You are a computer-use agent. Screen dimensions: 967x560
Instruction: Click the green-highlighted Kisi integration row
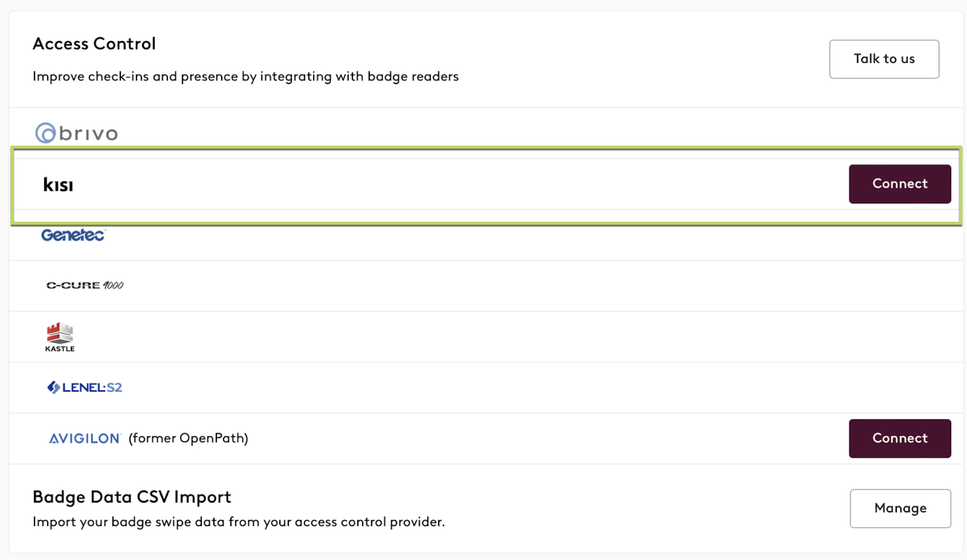486,185
